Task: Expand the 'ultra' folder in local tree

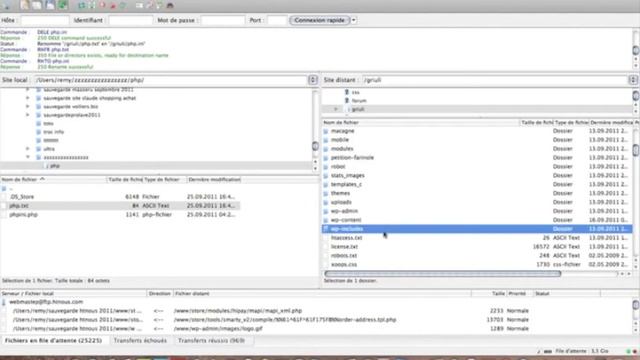Action: pos(28,149)
